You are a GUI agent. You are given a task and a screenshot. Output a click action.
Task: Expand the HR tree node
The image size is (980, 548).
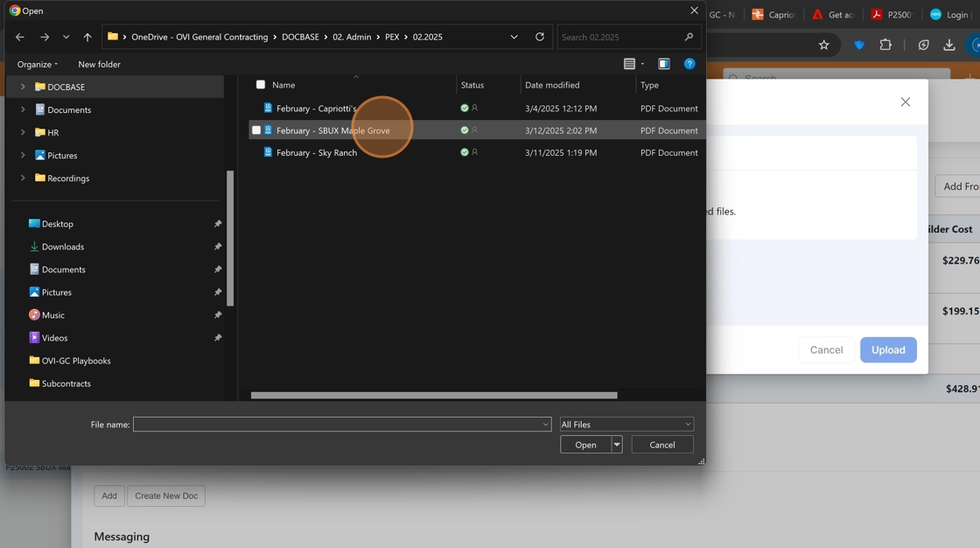point(23,132)
